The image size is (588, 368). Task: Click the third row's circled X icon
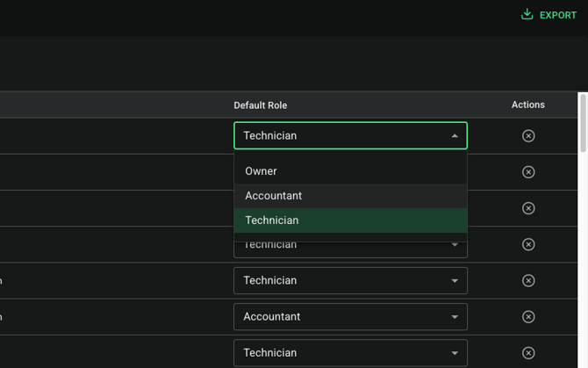(x=528, y=208)
